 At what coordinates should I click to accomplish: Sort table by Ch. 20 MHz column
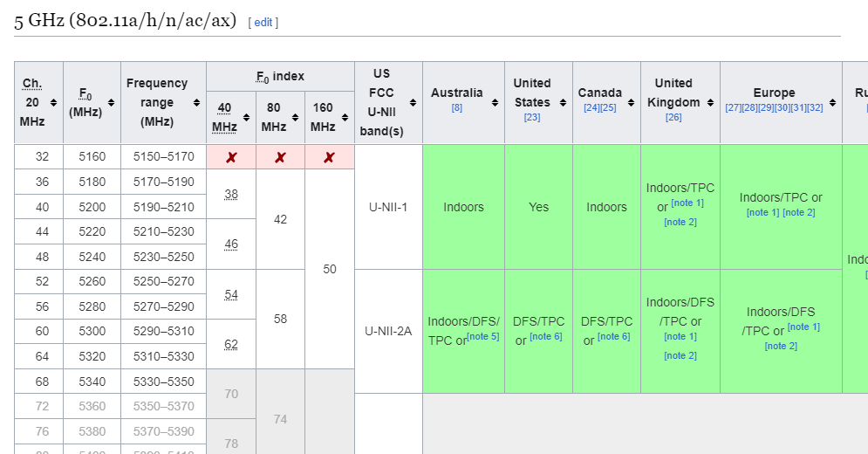click(54, 103)
